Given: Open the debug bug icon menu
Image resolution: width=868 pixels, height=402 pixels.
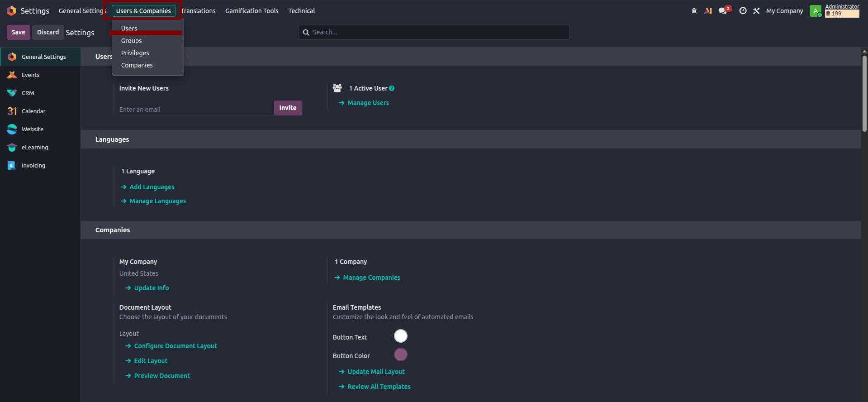Looking at the screenshot, I should point(694,11).
